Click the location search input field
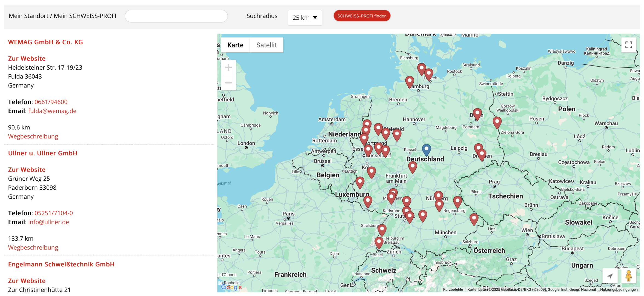The height and width of the screenshot is (296, 644). click(x=176, y=16)
